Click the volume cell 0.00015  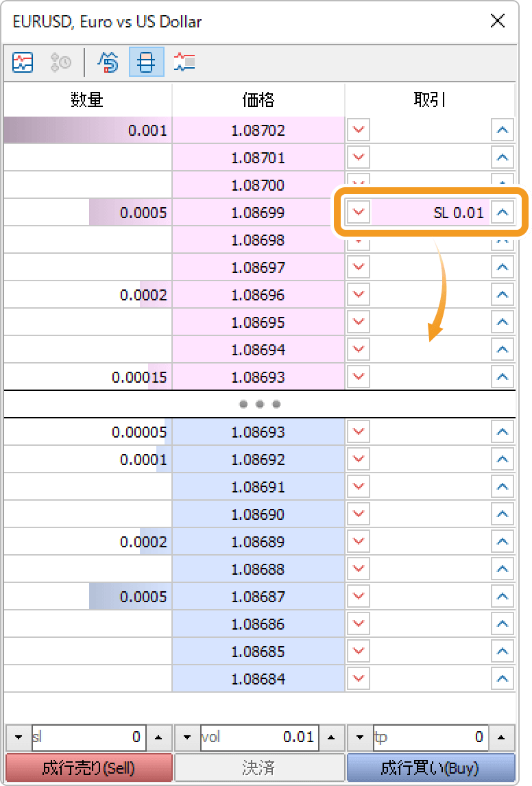click(x=88, y=377)
